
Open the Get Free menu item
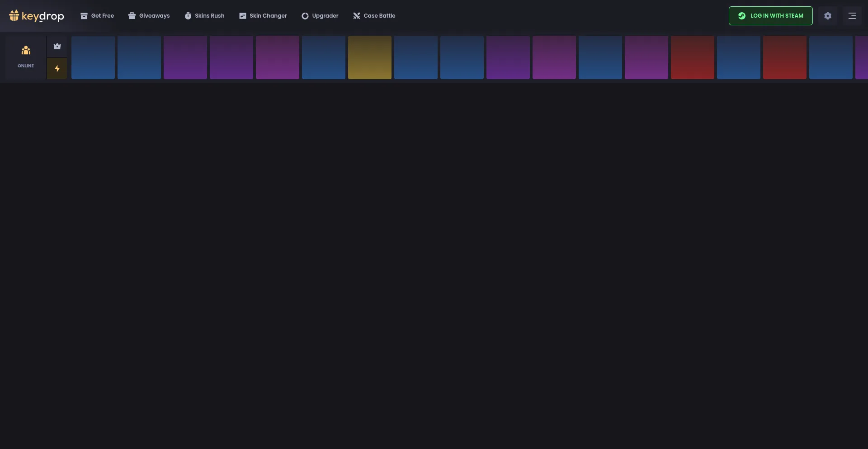click(97, 16)
